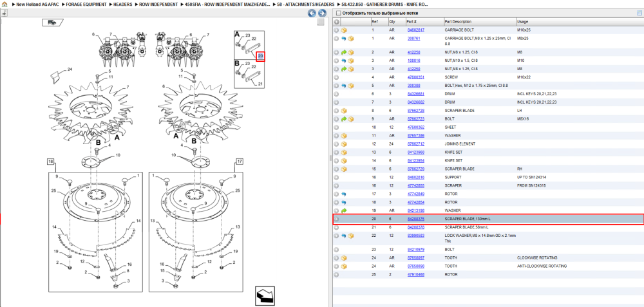
Task: Open 450SFIA Row Independent Maizheader breadcrumb
Action: click(227, 4)
